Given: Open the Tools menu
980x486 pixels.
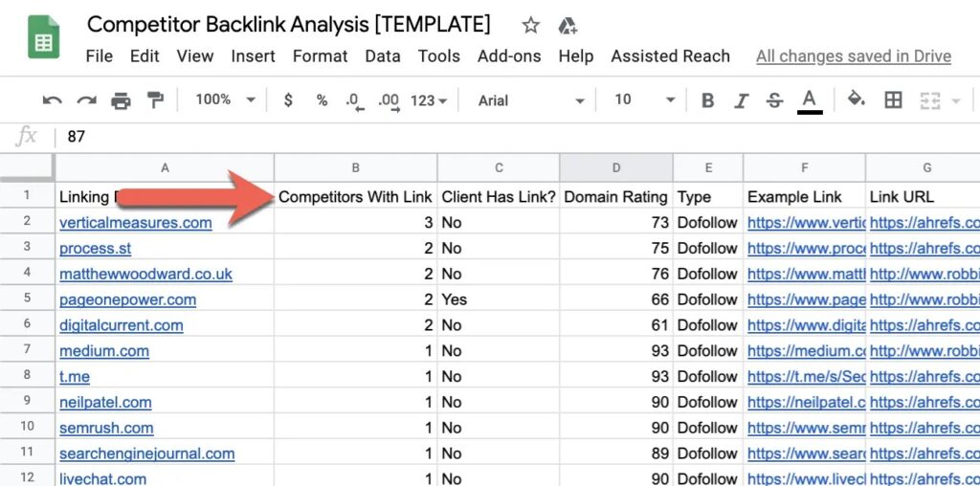Looking at the screenshot, I should point(438,56).
